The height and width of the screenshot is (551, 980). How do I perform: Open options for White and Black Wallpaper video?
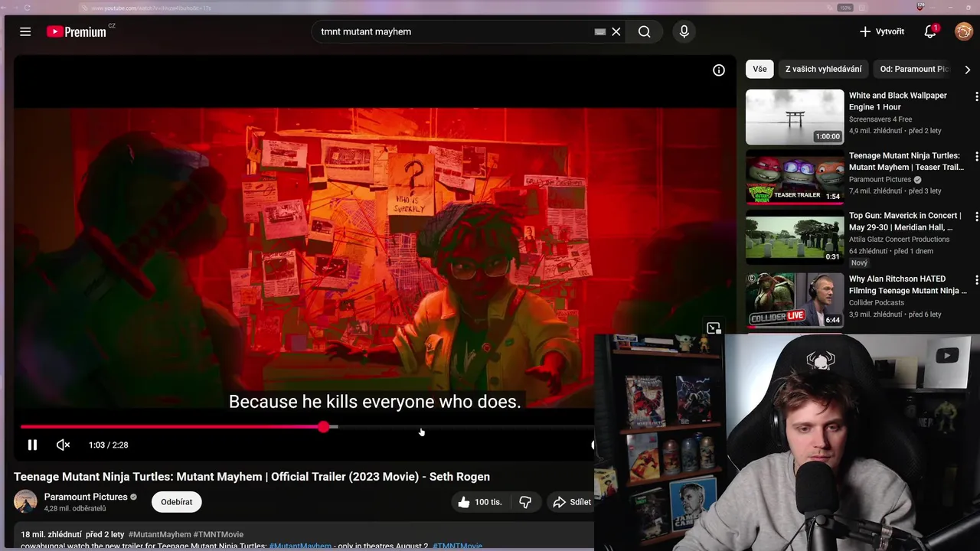click(x=976, y=96)
